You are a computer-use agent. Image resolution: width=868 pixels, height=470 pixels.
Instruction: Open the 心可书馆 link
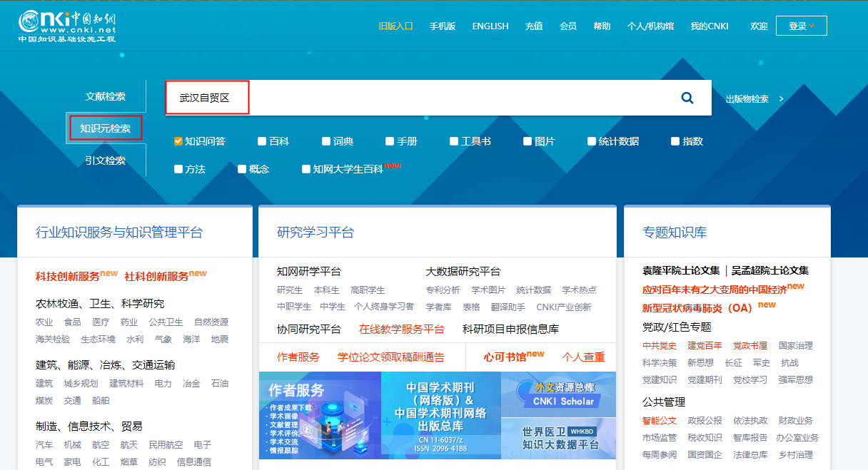505,357
